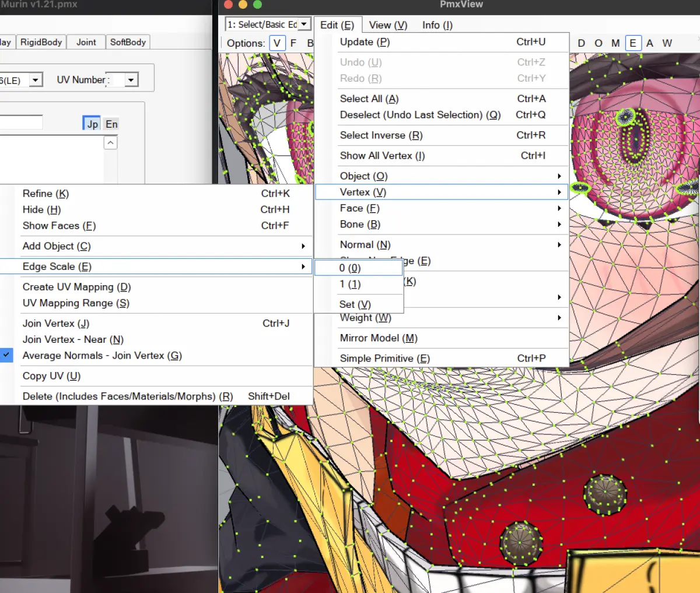This screenshot has width=700, height=593.
Task: Click the Jp language button
Action: coord(92,124)
